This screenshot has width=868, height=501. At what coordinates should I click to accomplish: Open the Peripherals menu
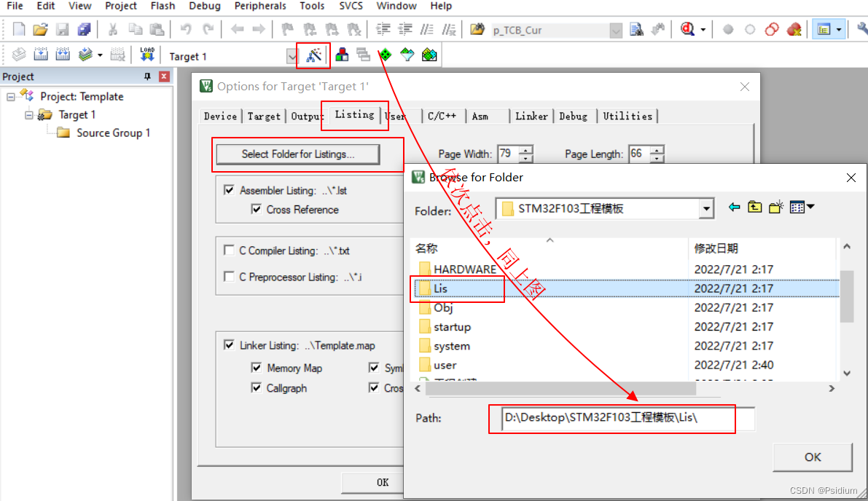(260, 6)
